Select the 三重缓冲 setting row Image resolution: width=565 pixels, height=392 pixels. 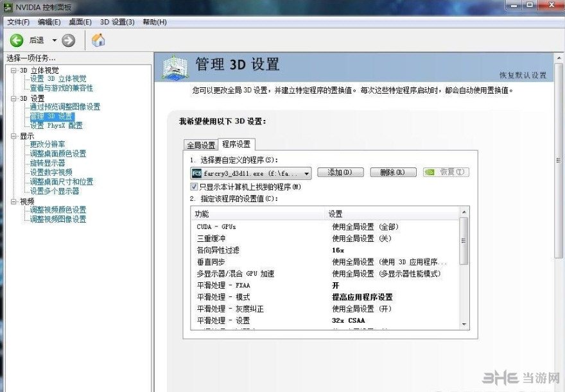pos(326,238)
